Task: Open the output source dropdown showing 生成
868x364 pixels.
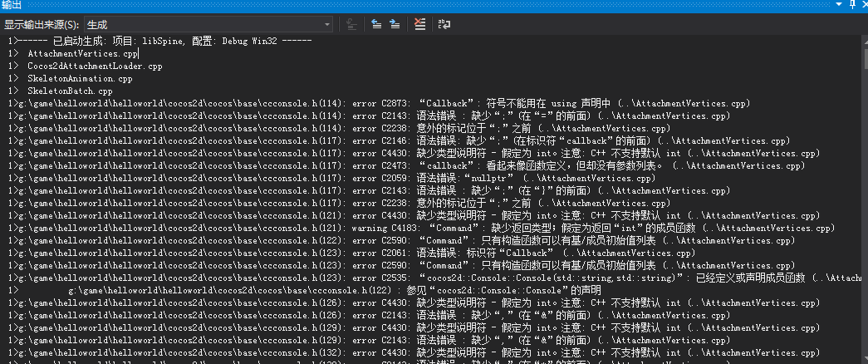Action: [x=208, y=24]
